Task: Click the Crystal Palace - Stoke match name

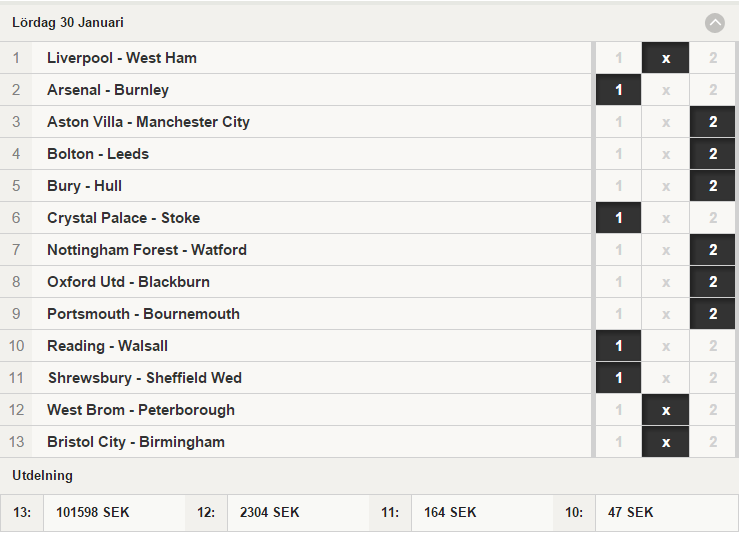Action: click(x=124, y=218)
